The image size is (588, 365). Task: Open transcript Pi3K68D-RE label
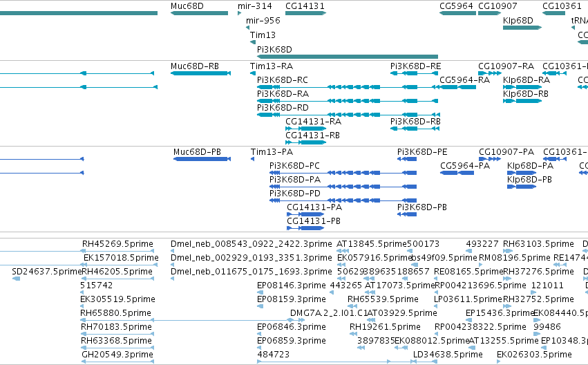pos(415,66)
